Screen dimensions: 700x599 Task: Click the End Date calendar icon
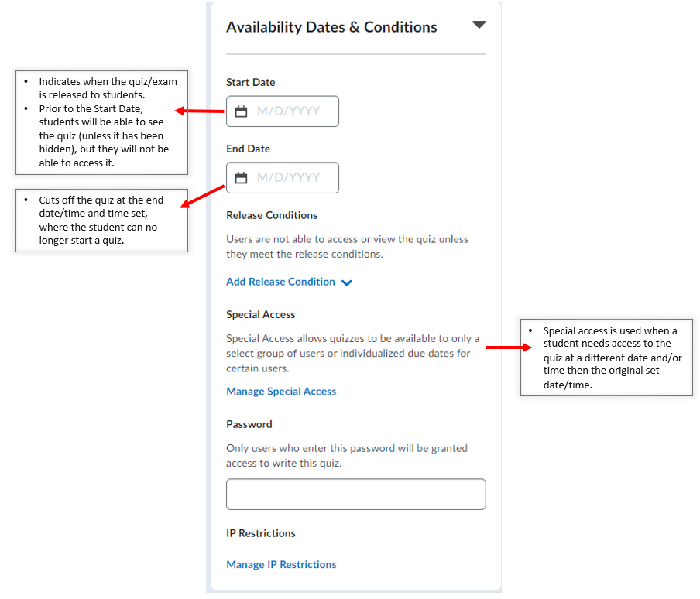tap(240, 178)
